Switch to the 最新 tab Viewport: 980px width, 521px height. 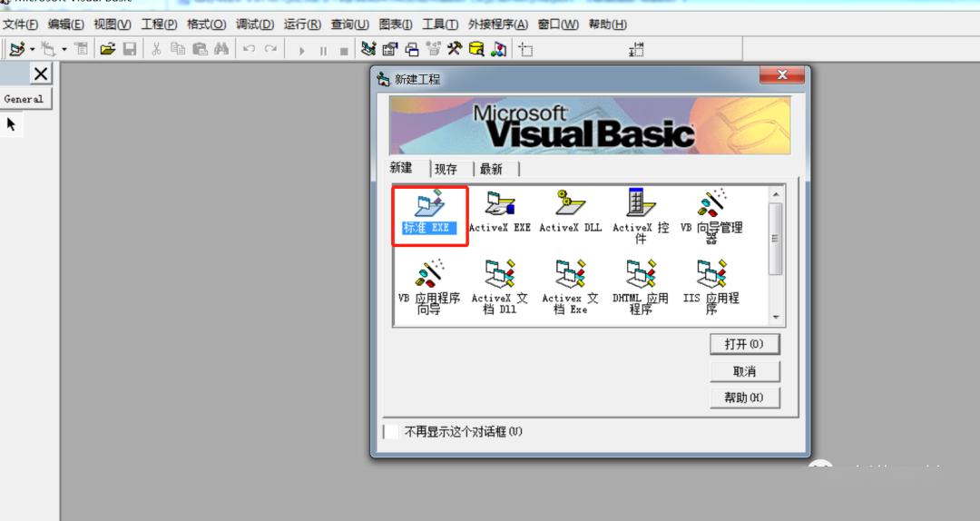point(491,169)
